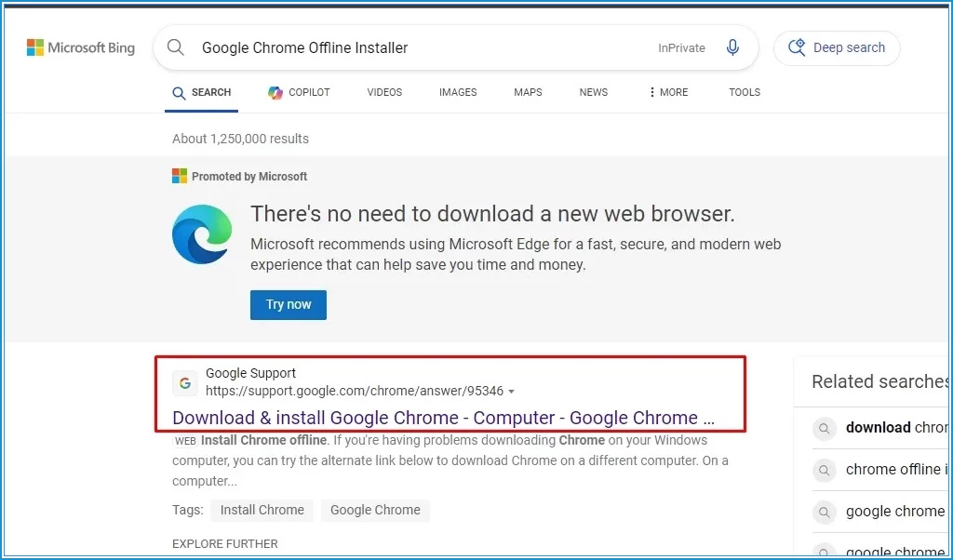The image size is (953, 560).
Task: Expand the dropdown arrow after support.google.com URL
Action: point(511,392)
